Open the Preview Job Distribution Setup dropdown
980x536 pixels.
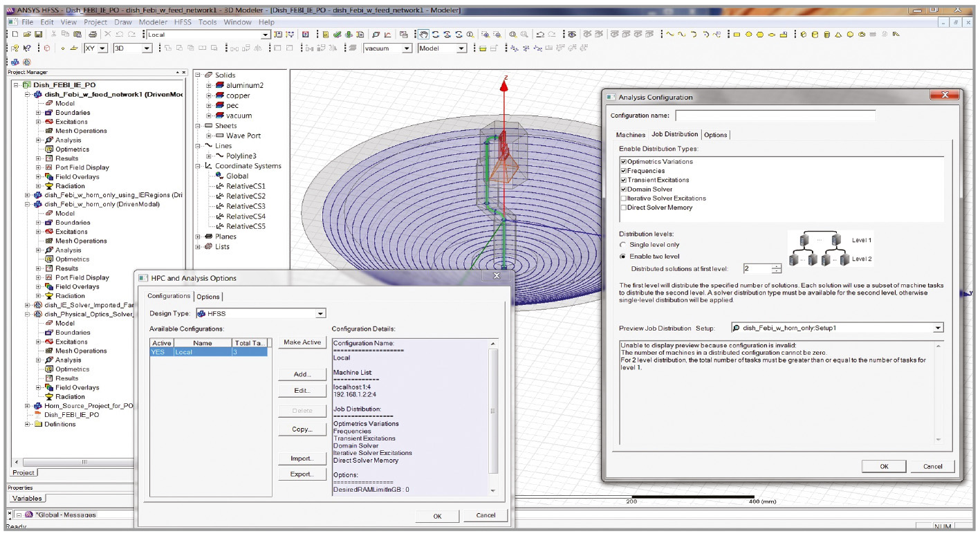(x=938, y=328)
